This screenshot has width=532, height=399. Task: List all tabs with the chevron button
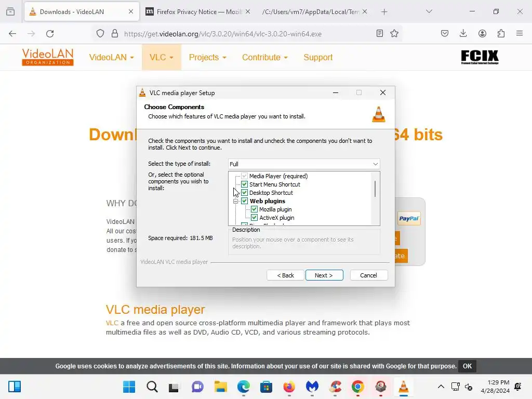(429, 11)
